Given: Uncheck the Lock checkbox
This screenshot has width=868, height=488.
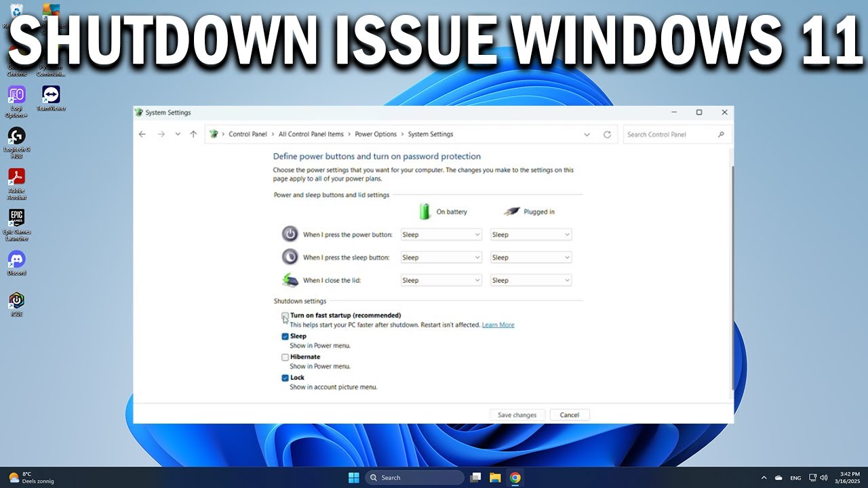Looking at the screenshot, I should pos(285,378).
